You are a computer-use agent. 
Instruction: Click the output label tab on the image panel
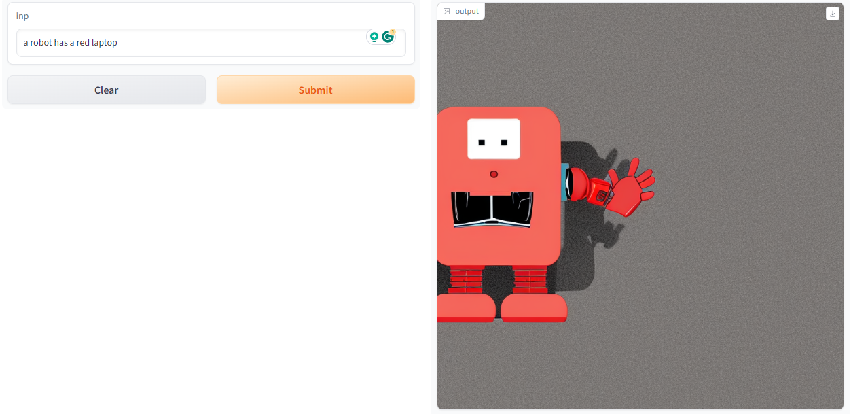pos(466,11)
